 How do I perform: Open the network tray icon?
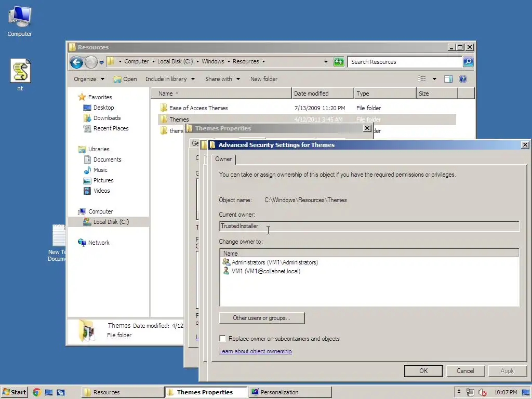pyautogui.click(x=470, y=392)
